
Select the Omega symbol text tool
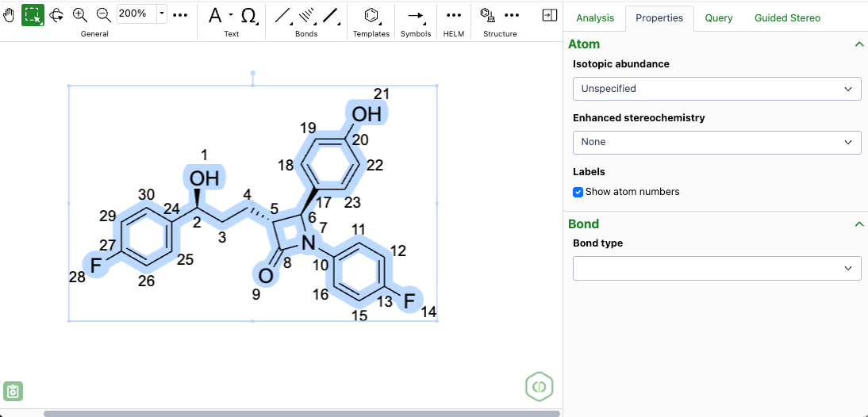248,15
